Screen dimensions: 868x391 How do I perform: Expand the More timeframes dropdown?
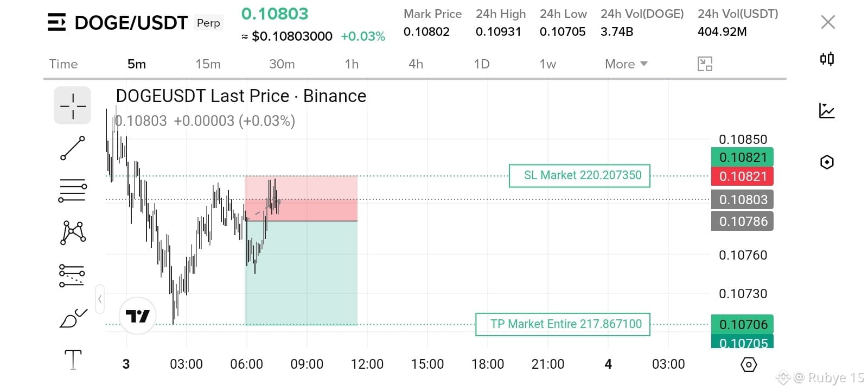coord(626,64)
